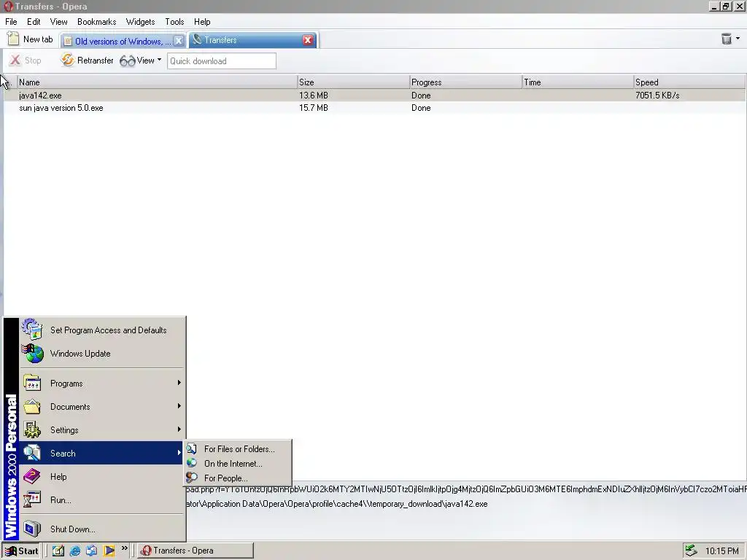Click the Retransfer icon
This screenshot has height=560, width=747.
(x=68, y=60)
